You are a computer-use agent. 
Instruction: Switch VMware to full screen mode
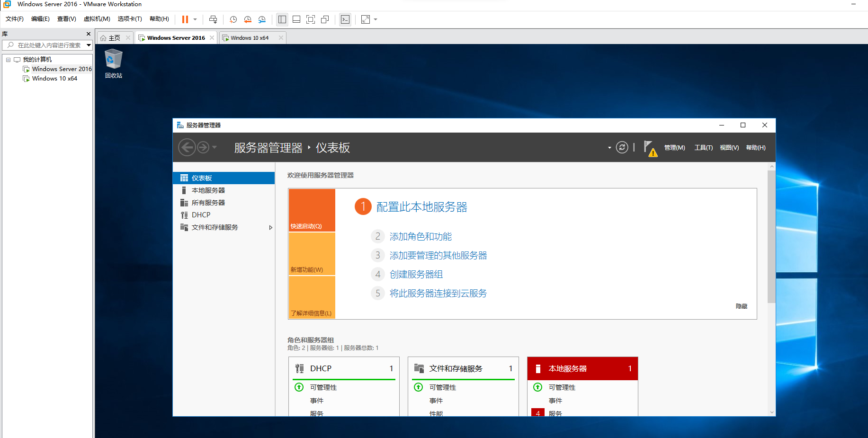pos(311,19)
